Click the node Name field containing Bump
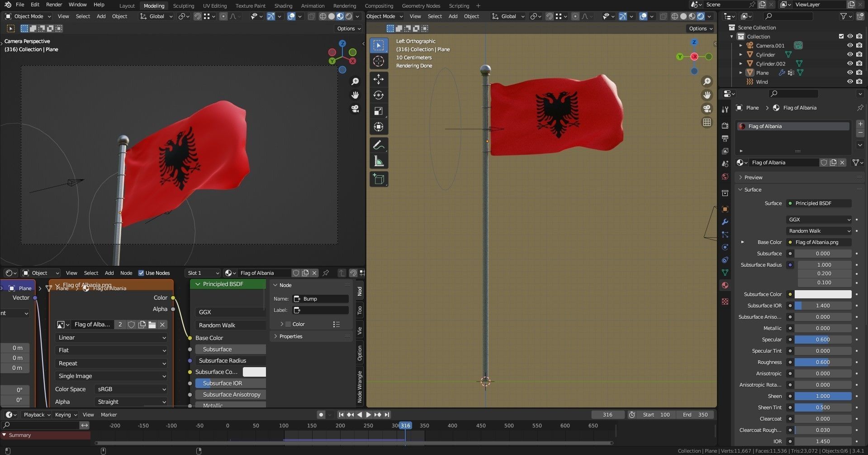The height and width of the screenshot is (455, 868). (321, 299)
